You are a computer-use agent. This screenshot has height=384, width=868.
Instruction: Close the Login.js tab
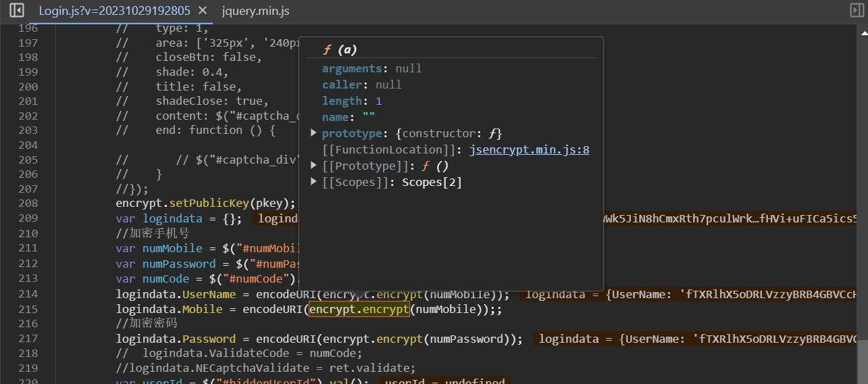[202, 11]
